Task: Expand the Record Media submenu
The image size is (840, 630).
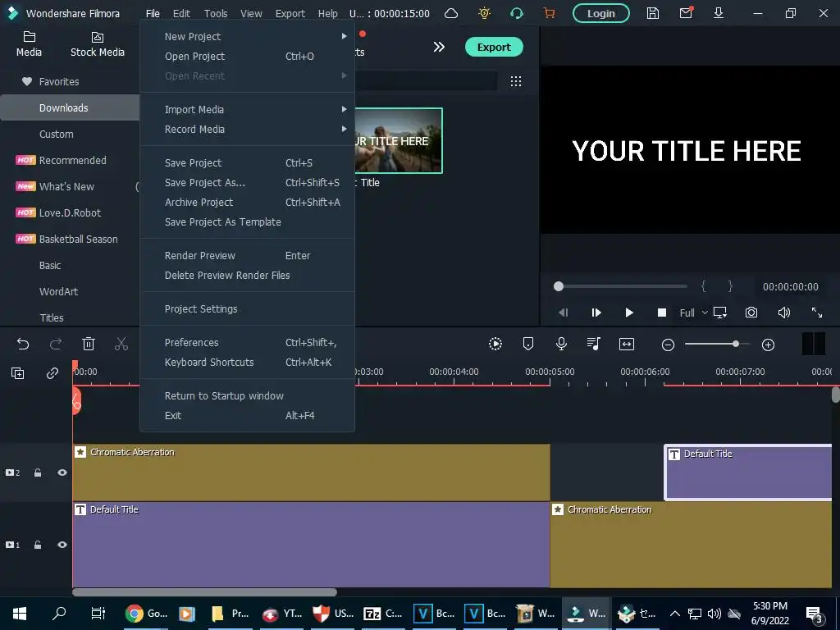Action: tap(247, 129)
